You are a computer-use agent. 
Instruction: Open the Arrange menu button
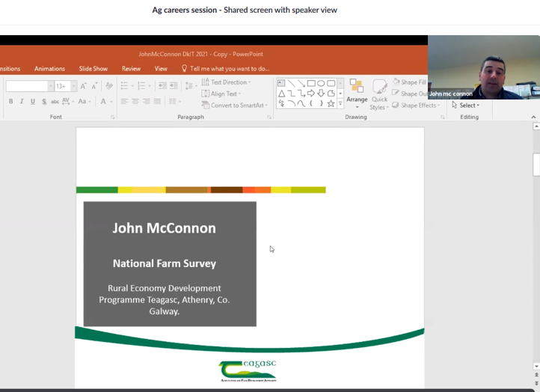(x=357, y=94)
